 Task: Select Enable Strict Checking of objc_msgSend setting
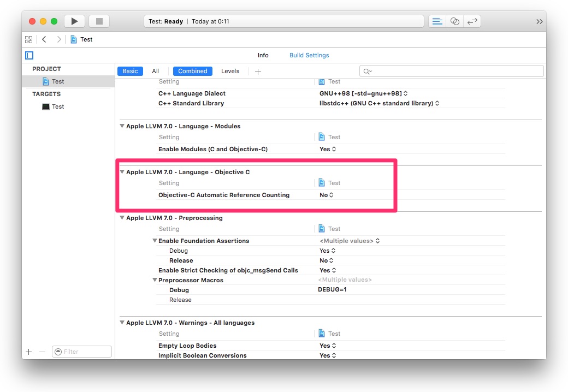(x=228, y=270)
